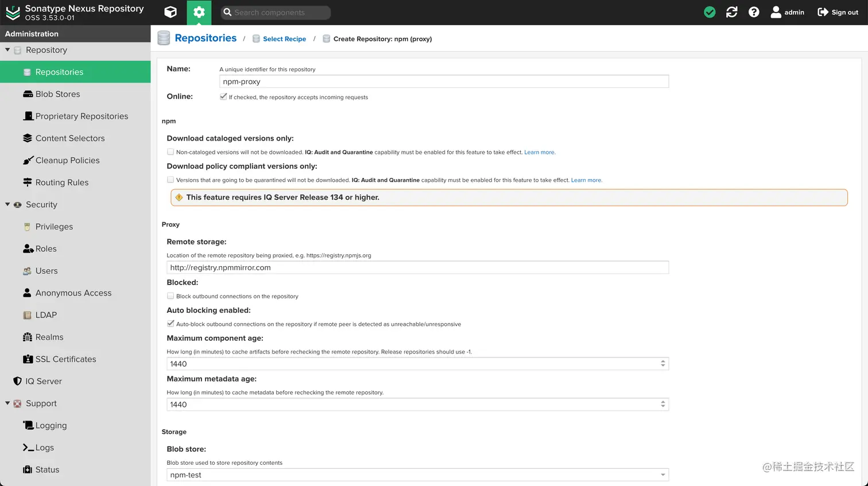The width and height of the screenshot is (868, 486).
Task: Collapse the Security tree section
Action: (x=7, y=204)
